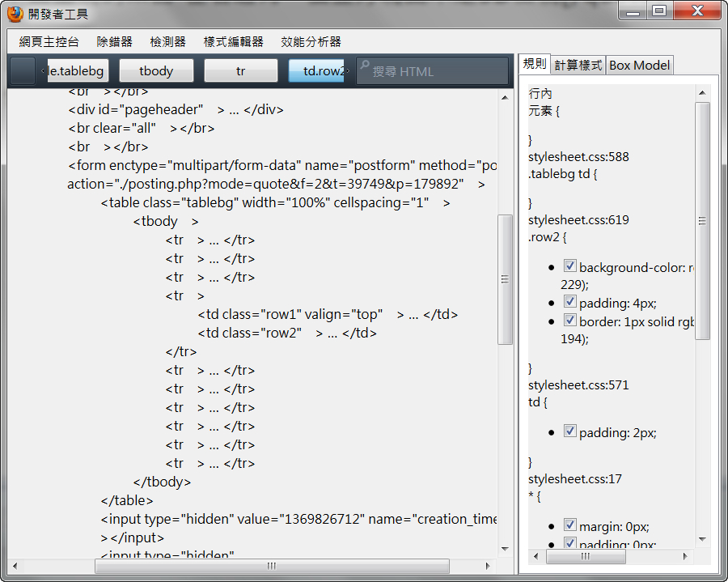
Task: Click HTML pane scroll-up arrow
Action: 505,95
